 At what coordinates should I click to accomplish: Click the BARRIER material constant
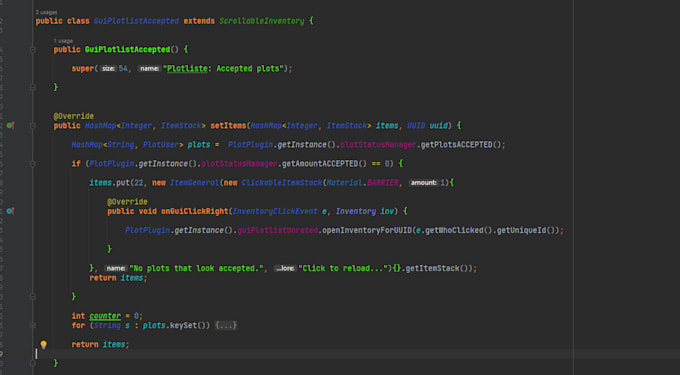point(382,183)
